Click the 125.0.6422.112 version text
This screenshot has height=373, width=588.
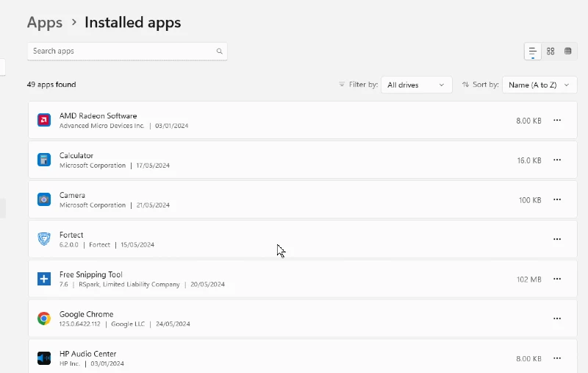click(x=80, y=324)
